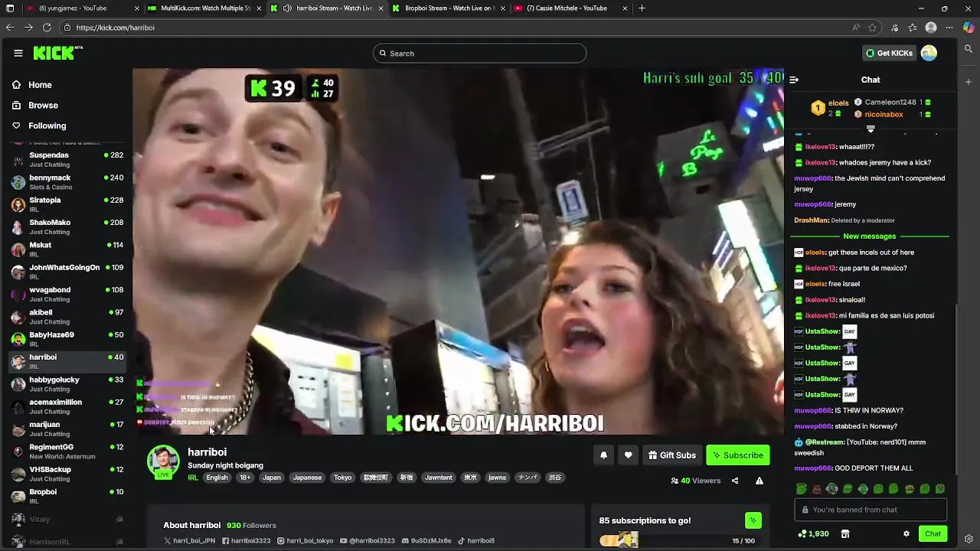Open browser profile account icon
Viewport: 980px width, 551px height.
click(931, 28)
